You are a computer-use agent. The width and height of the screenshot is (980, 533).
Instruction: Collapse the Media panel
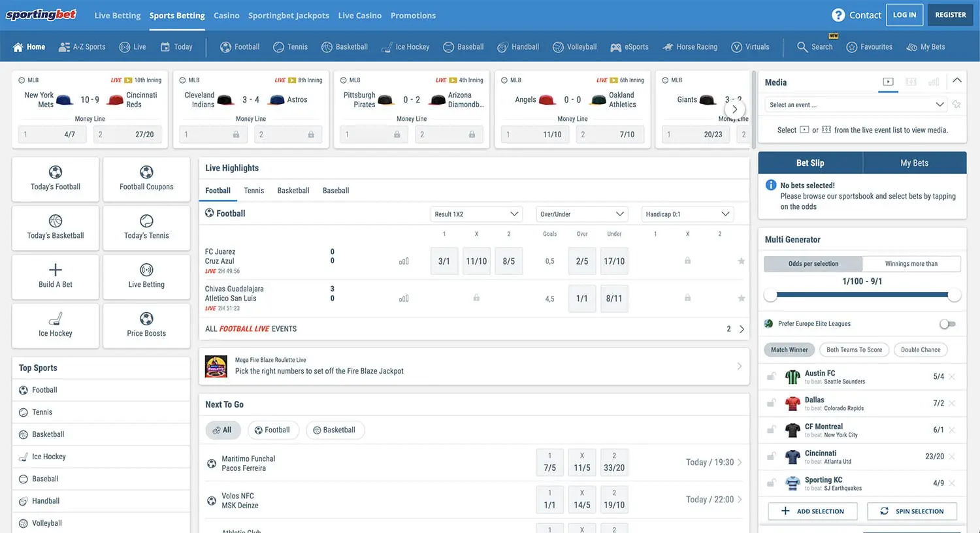(x=957, y=80)
